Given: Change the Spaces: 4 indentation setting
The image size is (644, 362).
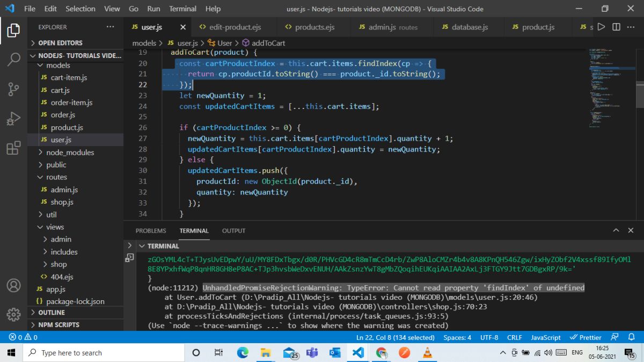Looking at the screenshot, I should 457,337.
